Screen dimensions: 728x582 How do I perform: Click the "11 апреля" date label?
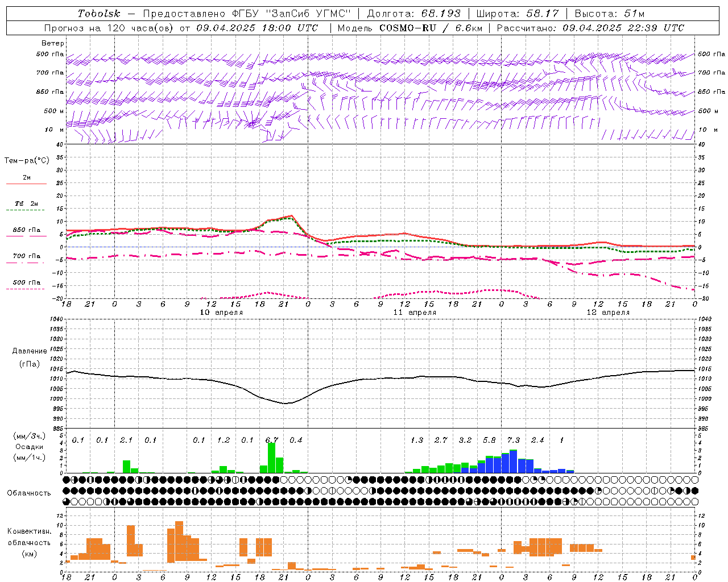click(415, 313)
